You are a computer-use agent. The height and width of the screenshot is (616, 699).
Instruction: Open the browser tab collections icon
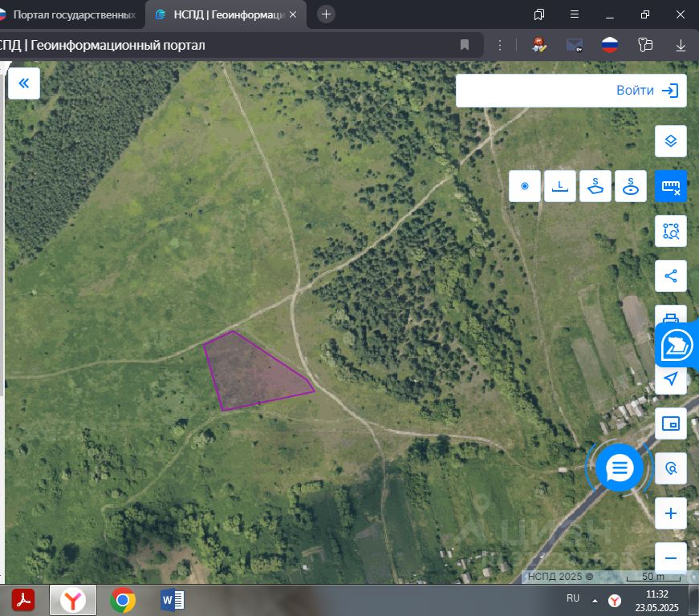[x=539, y=14]
